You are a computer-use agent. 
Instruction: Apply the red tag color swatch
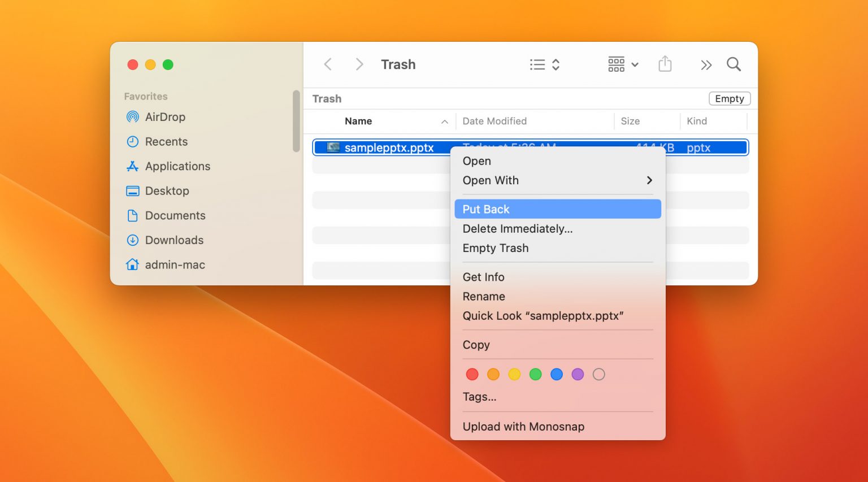(472, 374)
